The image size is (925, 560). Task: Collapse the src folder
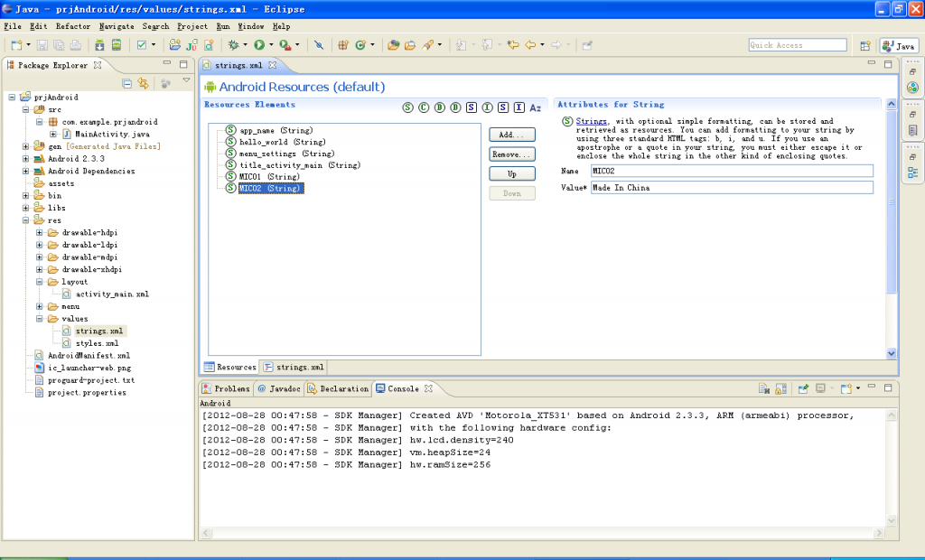coord(25,110)
